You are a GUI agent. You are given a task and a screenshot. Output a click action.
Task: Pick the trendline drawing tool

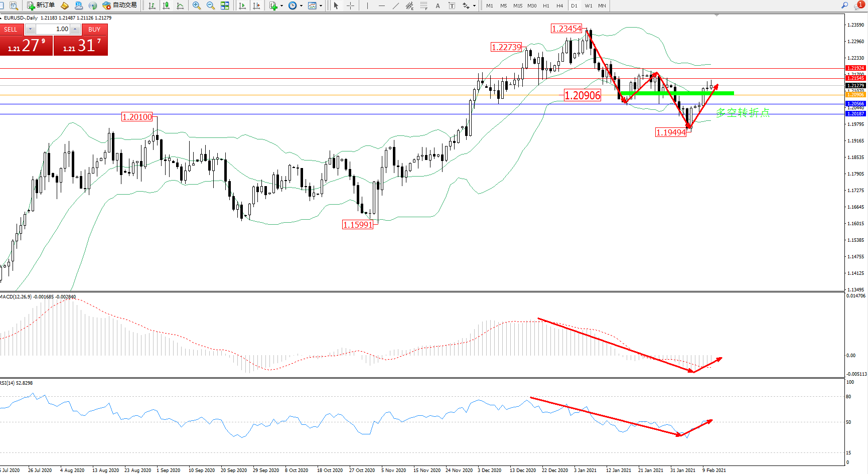pyautogui.click(x=396, y=6)
